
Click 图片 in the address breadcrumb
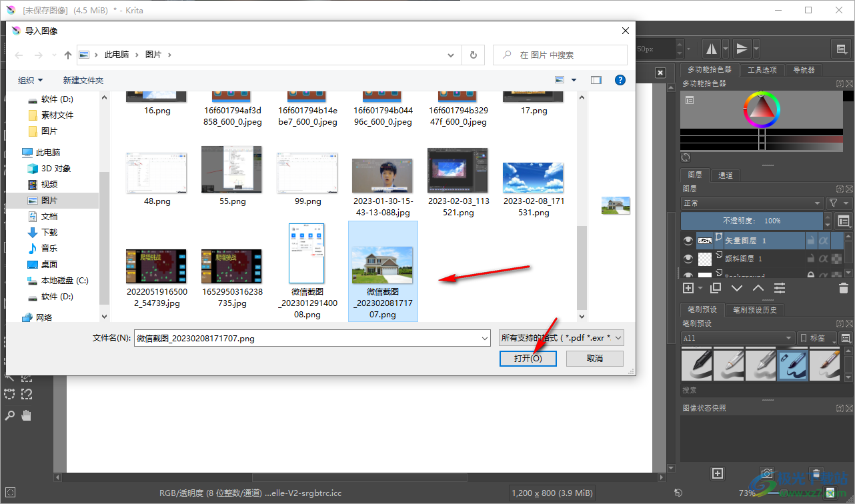pos(153,55)
